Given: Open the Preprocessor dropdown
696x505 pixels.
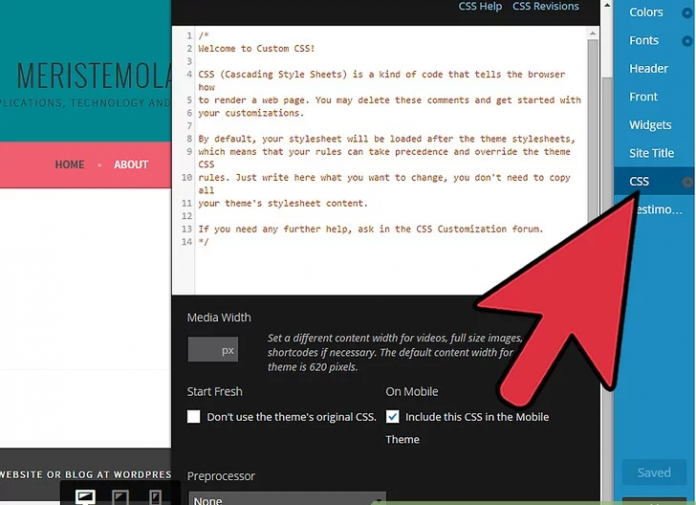Looking at the screenshot, I should click(x=286, y=498).
